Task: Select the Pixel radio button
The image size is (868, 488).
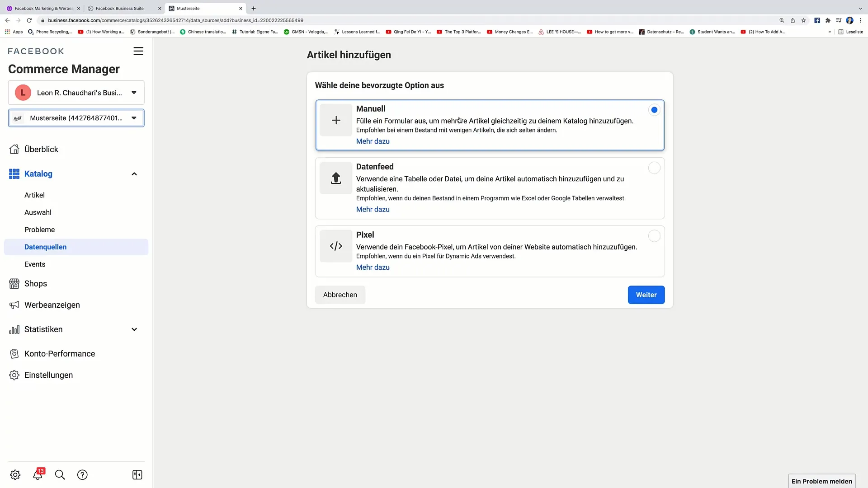Action: 654,235
